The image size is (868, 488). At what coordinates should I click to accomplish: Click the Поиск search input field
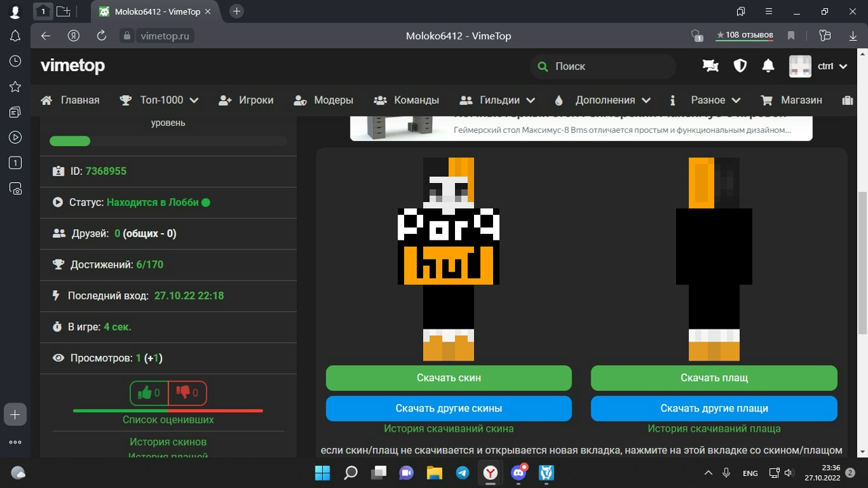(604, 66)
